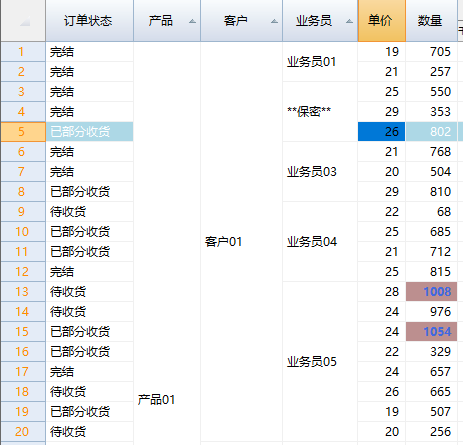
Task: Click the 数量 column header
Action: [x=431, y=21]
